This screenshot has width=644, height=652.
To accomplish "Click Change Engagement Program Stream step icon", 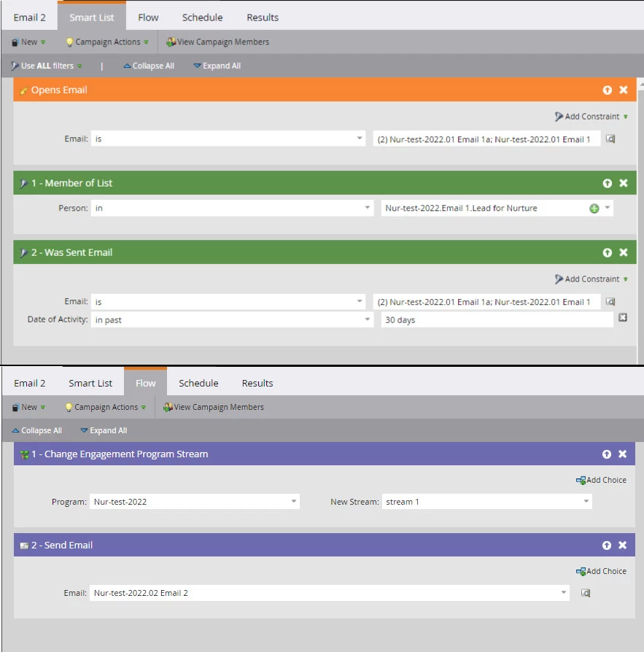I will [24, 454].
